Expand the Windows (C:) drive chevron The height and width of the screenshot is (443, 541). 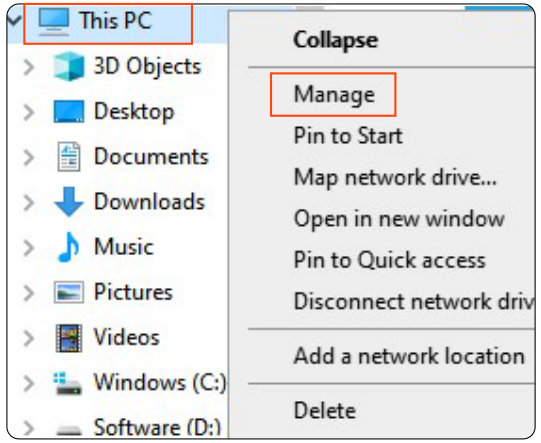29,383
